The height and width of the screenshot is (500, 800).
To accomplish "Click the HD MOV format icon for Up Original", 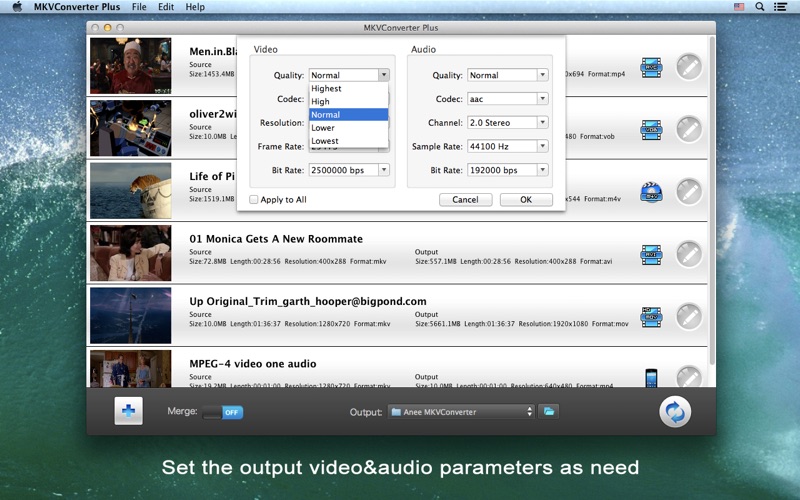I will (651, 317).
